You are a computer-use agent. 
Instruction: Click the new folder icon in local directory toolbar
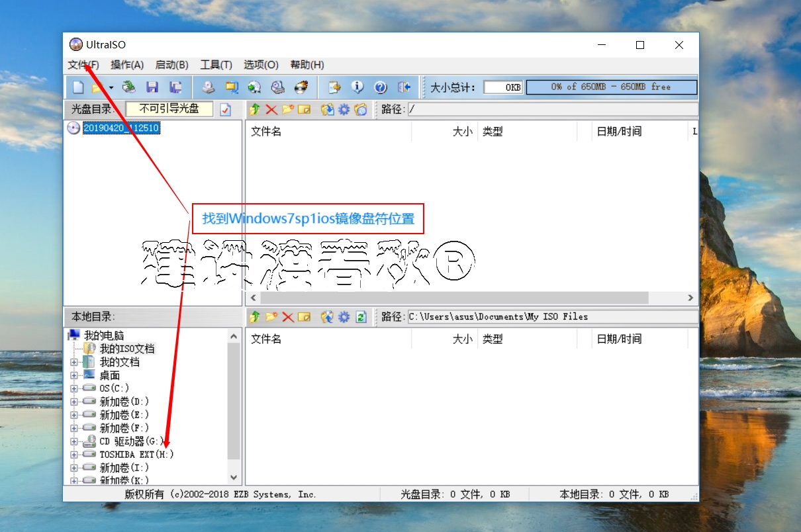point(271,317)
